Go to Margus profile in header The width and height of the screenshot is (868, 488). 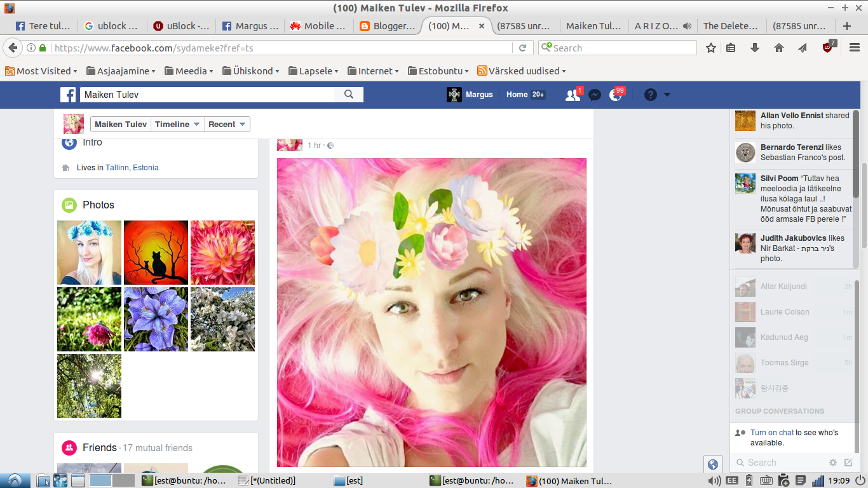[x=470, y=95]
